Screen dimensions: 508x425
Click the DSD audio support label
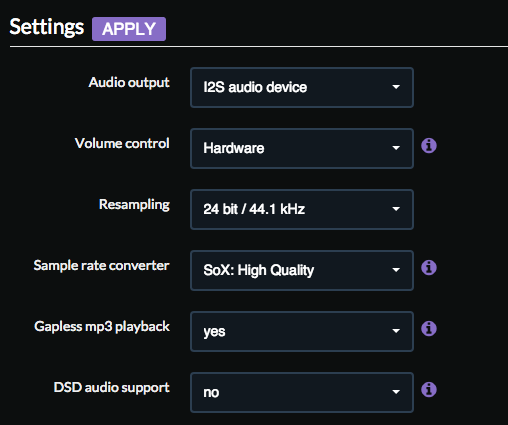click(x=112, y=388)
